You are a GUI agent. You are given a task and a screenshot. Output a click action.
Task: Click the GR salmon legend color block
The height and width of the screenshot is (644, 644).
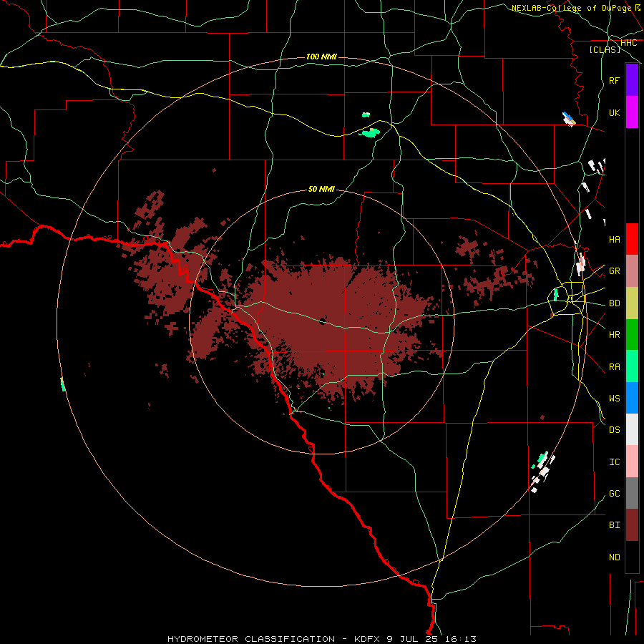[x=632, y=271]
